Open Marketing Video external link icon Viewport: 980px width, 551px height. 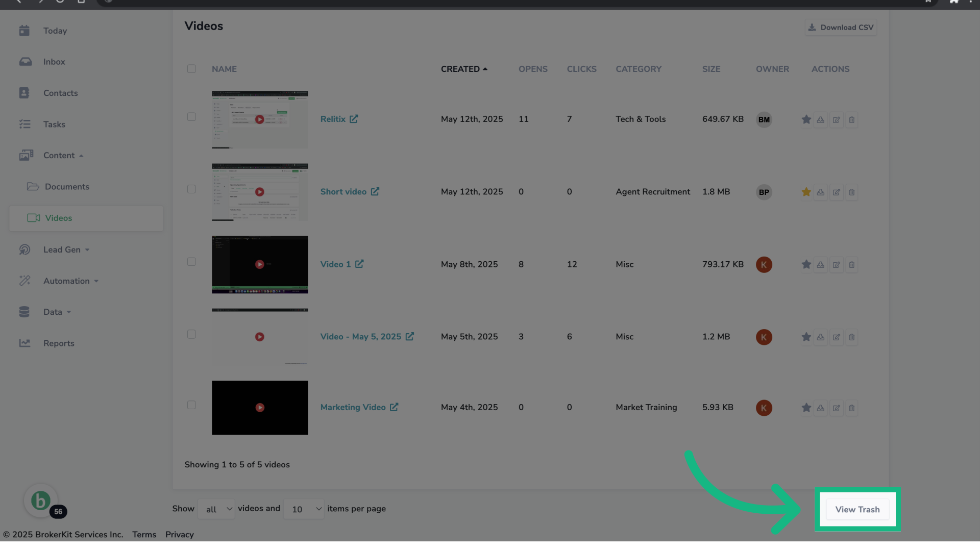pos(394,407)
